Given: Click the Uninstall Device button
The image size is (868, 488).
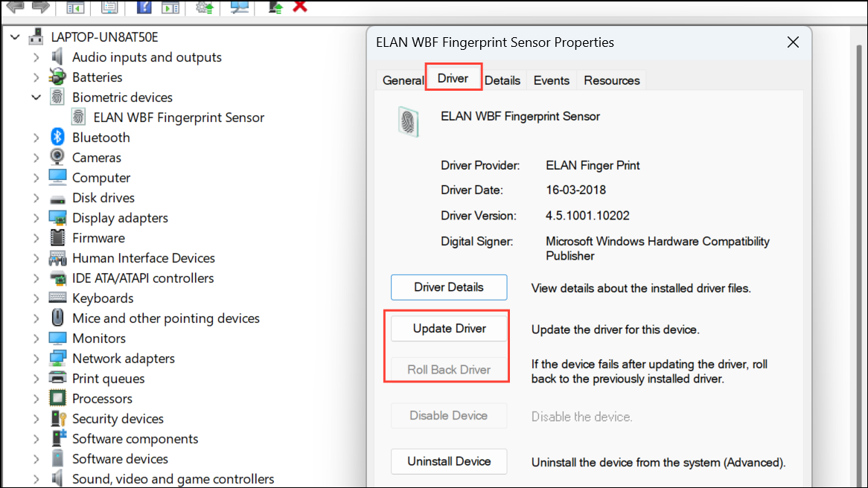Looking at the screenshot, I should [x=449, y=461].
